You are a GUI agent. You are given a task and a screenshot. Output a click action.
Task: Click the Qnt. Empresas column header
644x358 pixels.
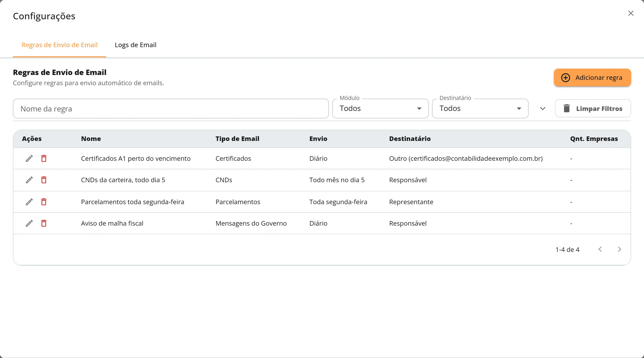pos(594,139)
